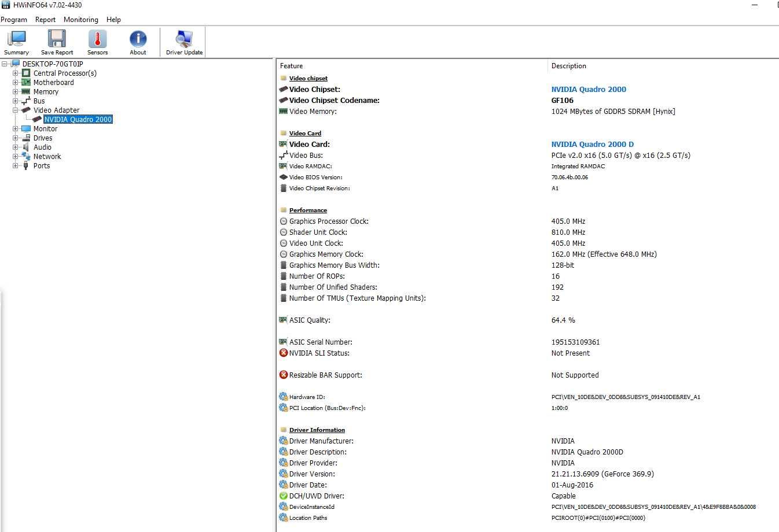Select the Graphics Memory Bus Width 128-bit value
This screenshot has height=532, width=779.
point(563,265)
